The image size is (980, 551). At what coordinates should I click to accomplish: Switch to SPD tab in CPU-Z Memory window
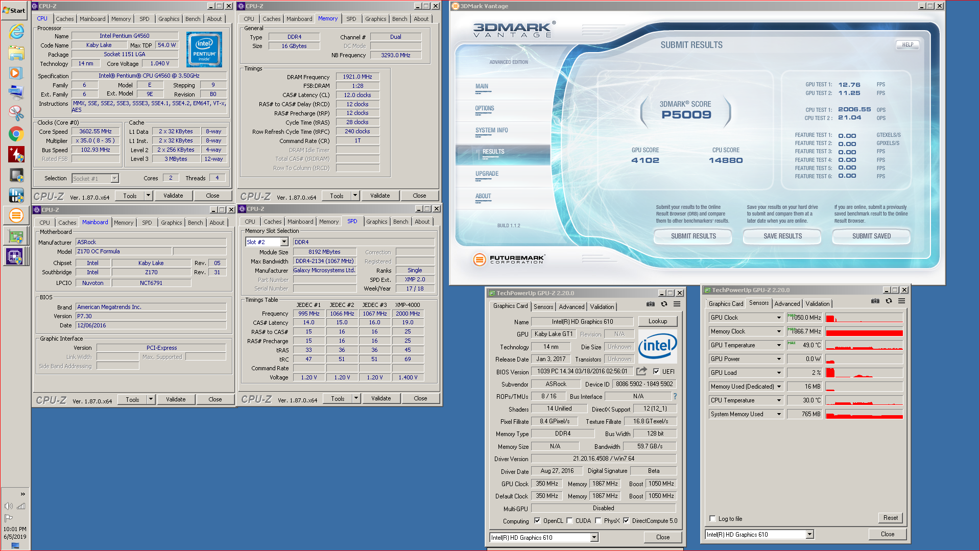(351, 19)
